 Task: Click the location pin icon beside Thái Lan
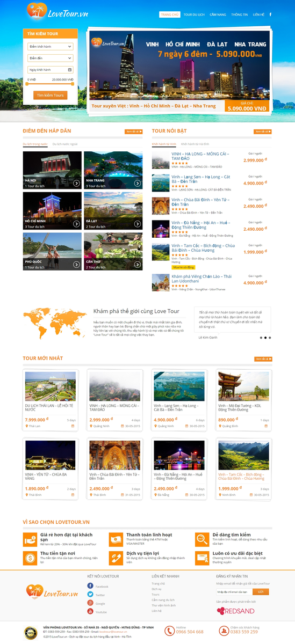(x=26, y=426)
